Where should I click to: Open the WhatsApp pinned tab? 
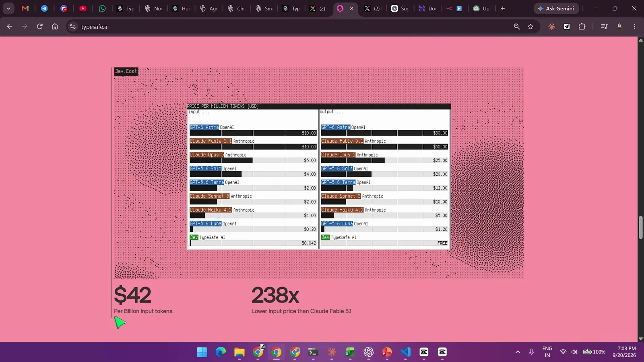[x=102, y=8]
